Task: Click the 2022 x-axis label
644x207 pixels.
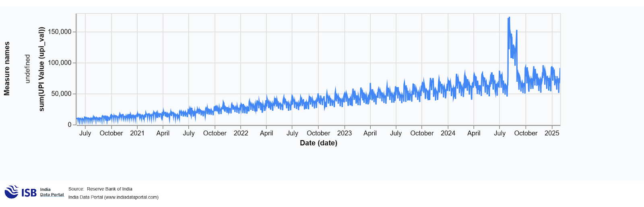Action: click(241, 133)
